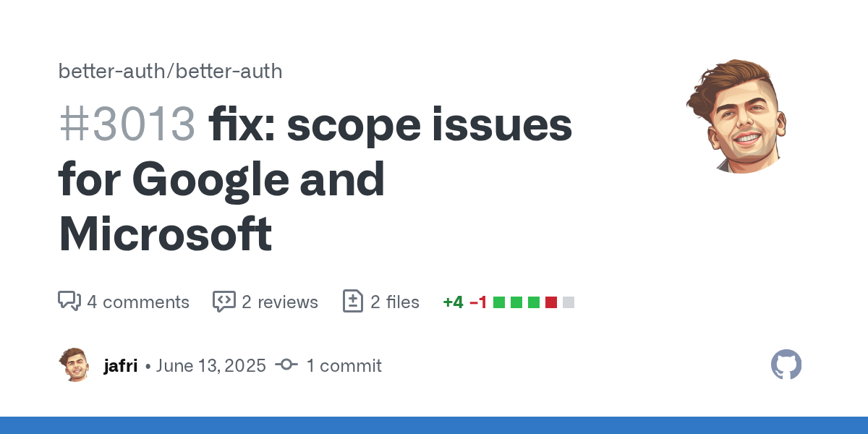Open the "fix: scope issues" PR title

coord(391,124)
